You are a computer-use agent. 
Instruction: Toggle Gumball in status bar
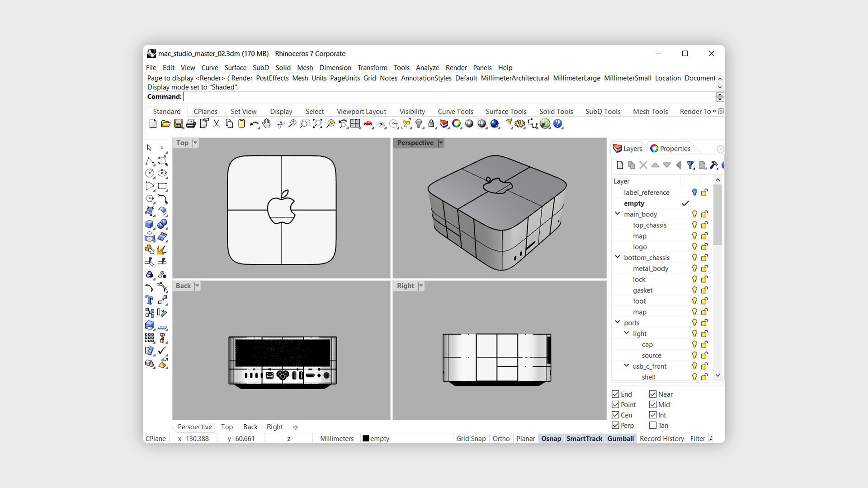[620, 439]
